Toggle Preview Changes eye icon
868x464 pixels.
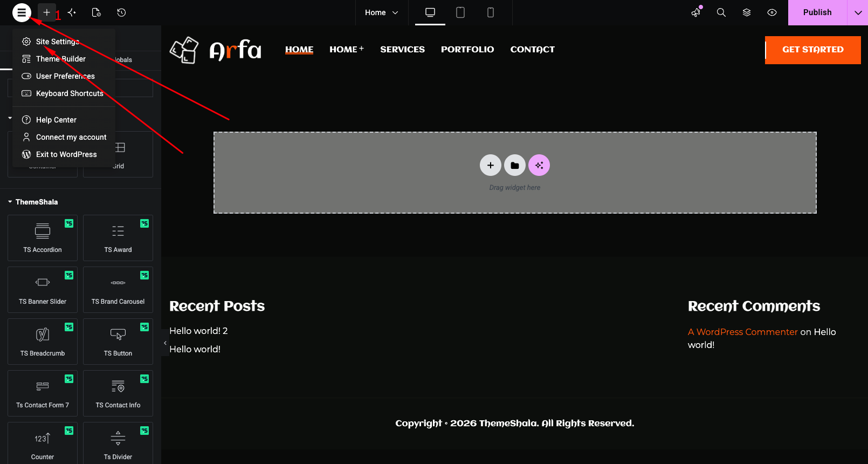tap(772, 12)
